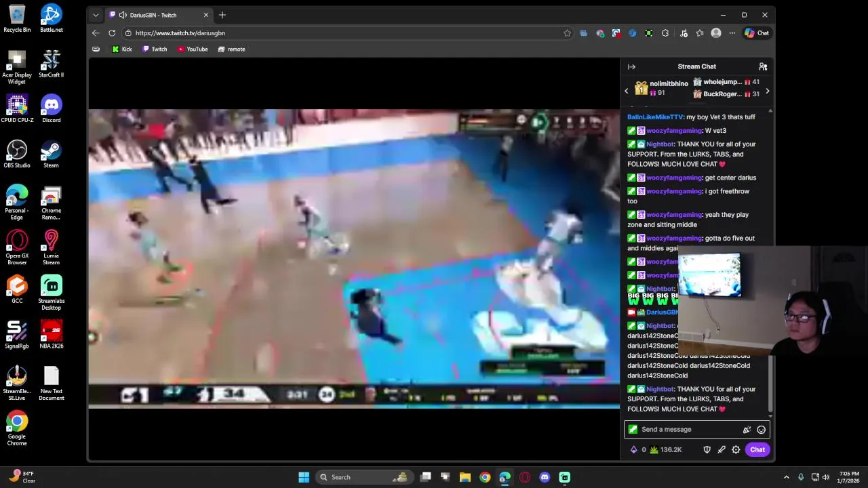Open BallnLikeMikeTTV username in chat
Viewport: 868px width, 488px height.
tap(655, 117)
